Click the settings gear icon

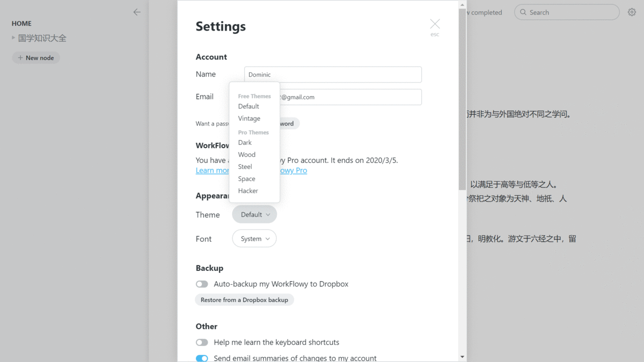632,12
